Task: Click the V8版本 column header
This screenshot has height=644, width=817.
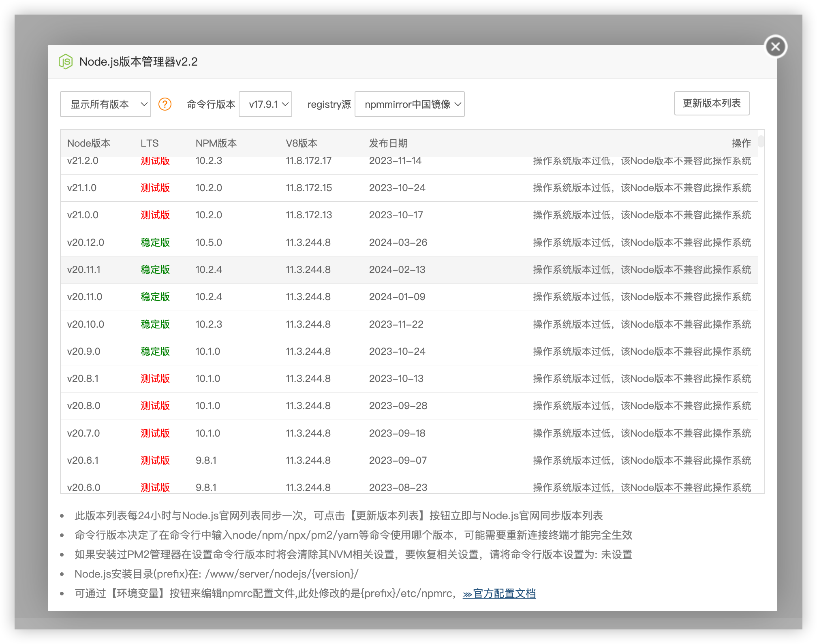Action: (302, 143)
